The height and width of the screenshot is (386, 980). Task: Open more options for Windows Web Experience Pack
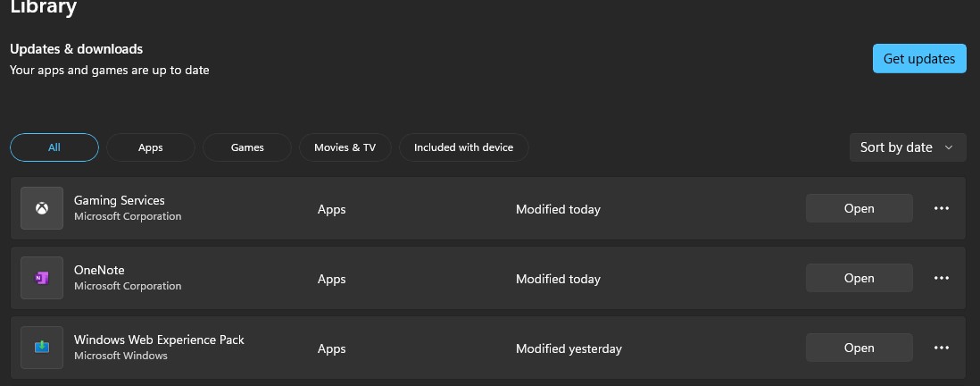(941, 348)
